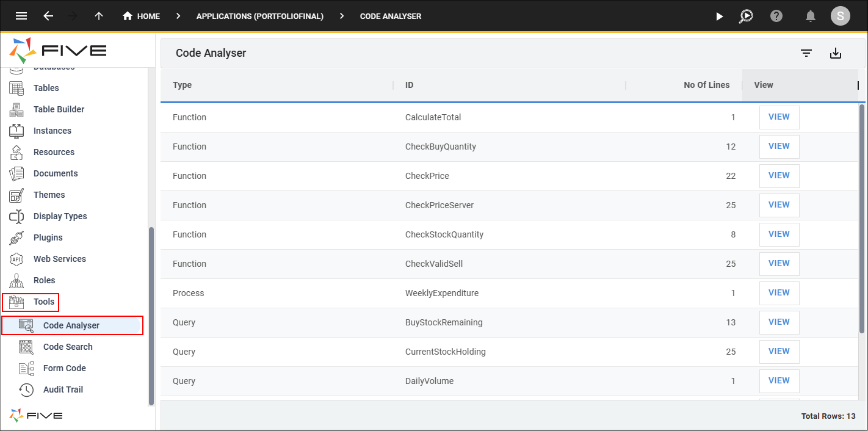View the CheckBuyQuantity function

779,147
